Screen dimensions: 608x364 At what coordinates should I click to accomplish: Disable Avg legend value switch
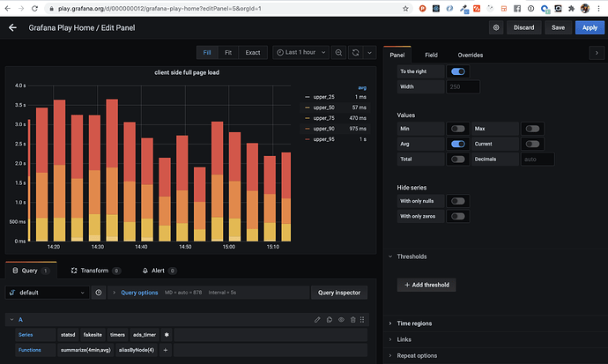458,144
